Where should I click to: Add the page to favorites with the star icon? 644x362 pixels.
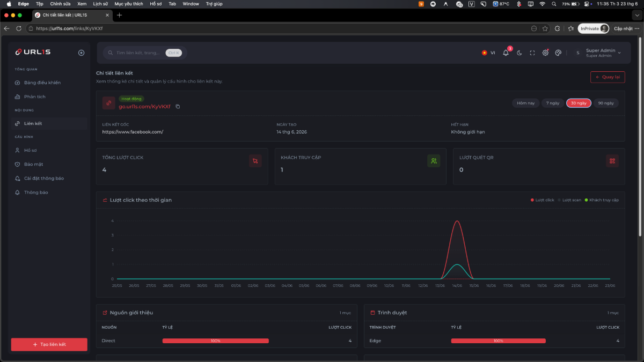[545, 28]
